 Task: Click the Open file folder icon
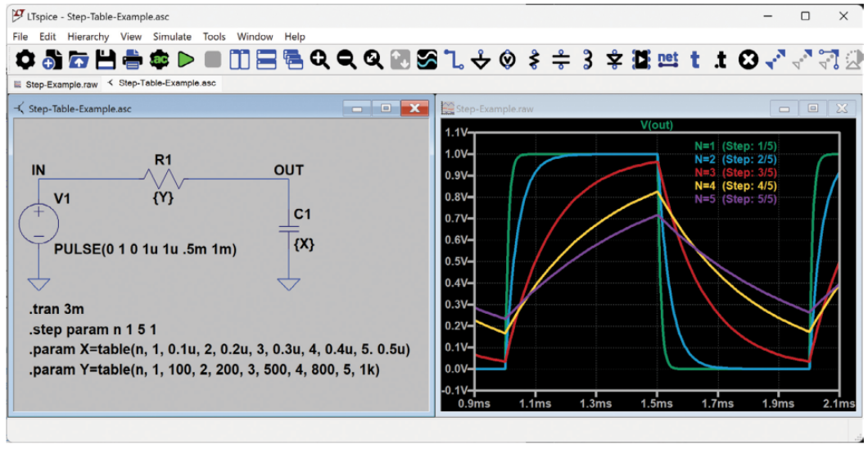point(79,59)
